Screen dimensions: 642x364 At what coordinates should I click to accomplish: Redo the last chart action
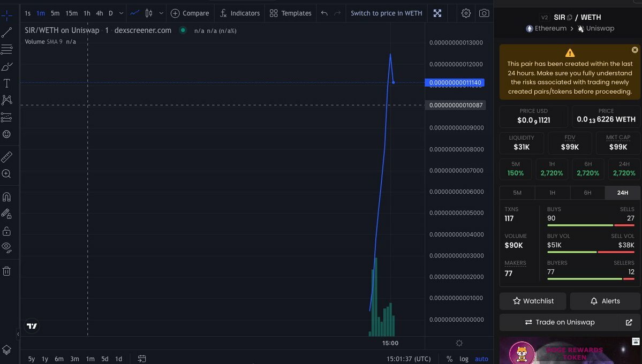[x=337, y=13]
